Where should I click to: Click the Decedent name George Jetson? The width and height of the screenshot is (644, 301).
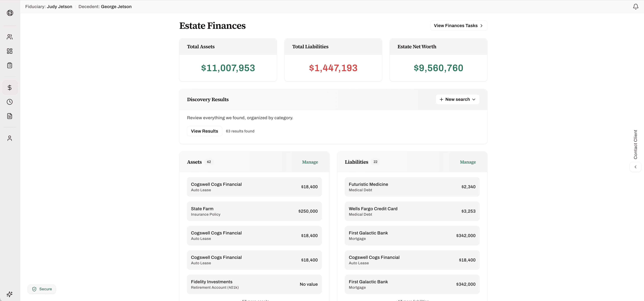point(116,6)
